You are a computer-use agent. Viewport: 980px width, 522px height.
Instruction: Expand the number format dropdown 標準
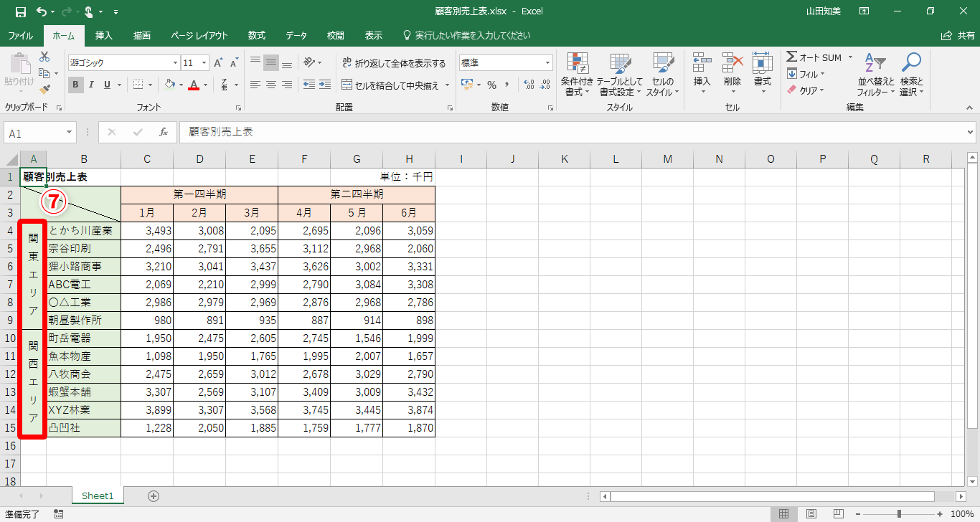[547, 63]
